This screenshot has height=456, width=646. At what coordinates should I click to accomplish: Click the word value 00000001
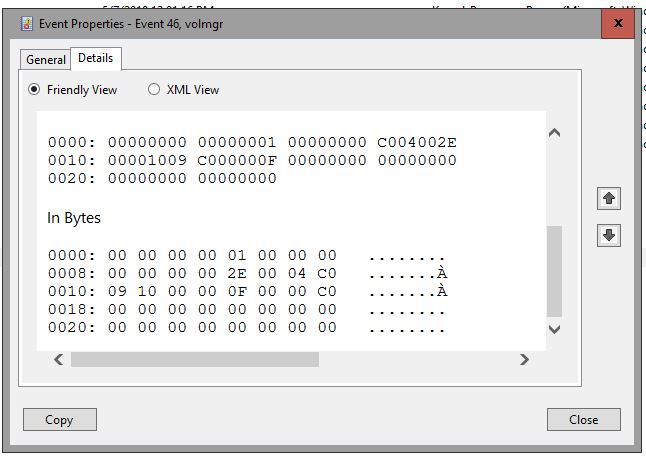click(x=237, y=143)
